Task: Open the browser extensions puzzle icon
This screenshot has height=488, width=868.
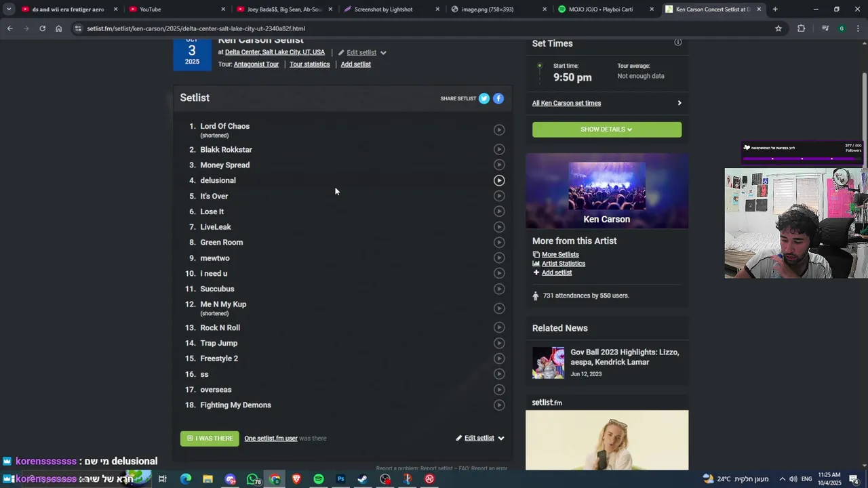Action: 802,28
